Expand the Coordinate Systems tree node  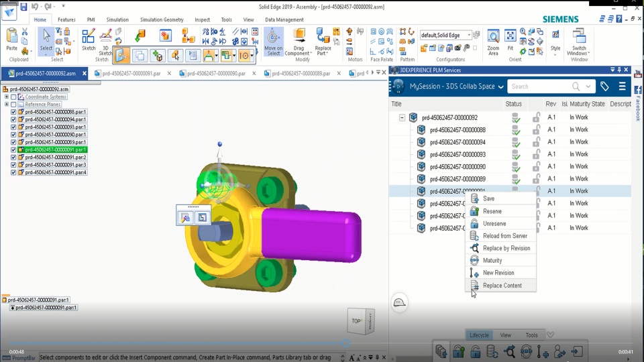(x=7, y=97)
